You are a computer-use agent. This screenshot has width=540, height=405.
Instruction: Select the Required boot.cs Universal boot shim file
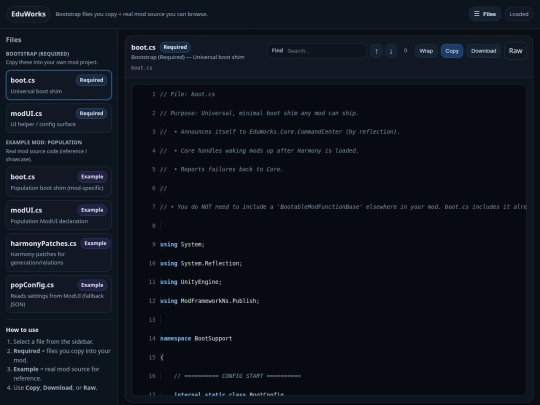(59, 85)
